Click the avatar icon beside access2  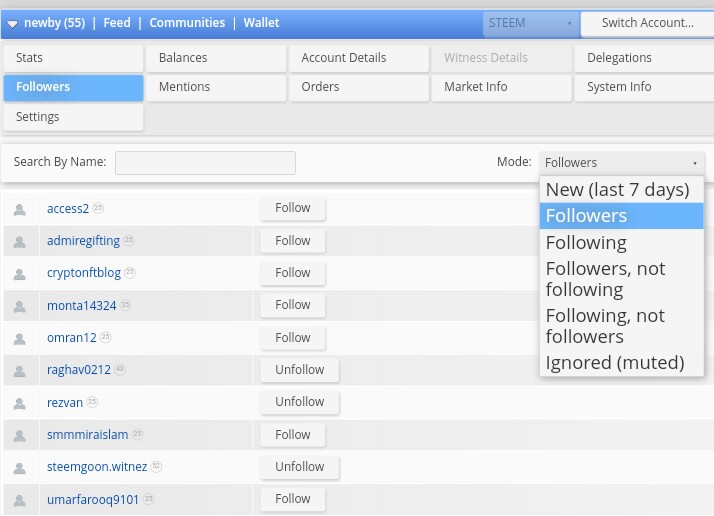20,209
